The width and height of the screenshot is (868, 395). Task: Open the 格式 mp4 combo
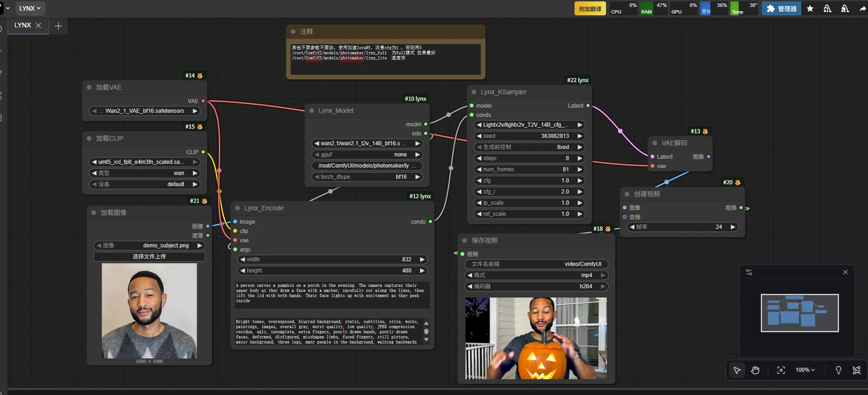pyautogui.click(x=536, y=275)
